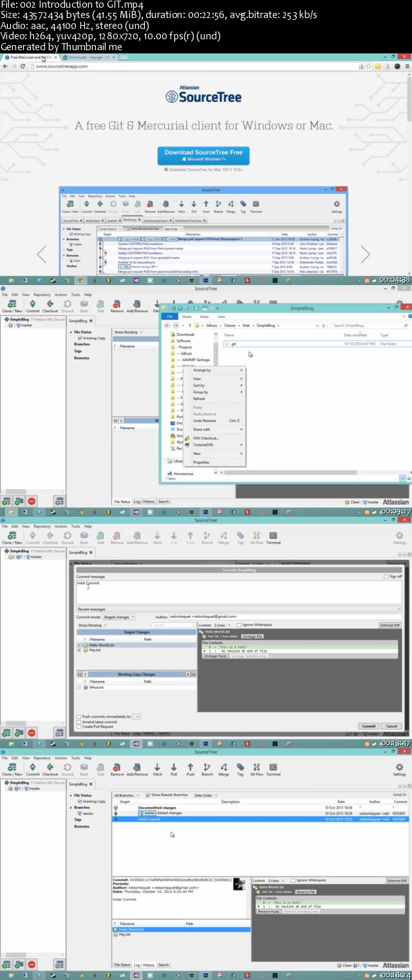Click Stash icon in the log view toolbar
This screenshot has height=980, width=412.
84,769
